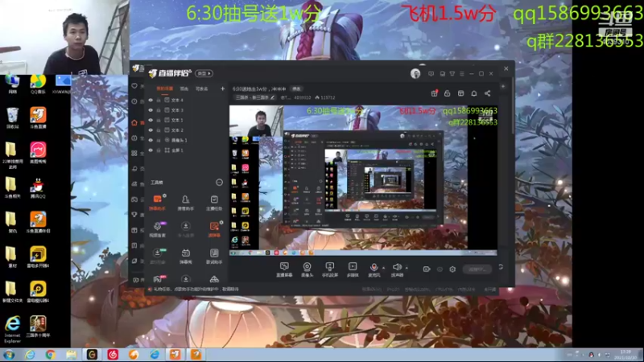The width and height of the screenshot is (644, 362).
Task: Click the record video icon
Action: tap(427, 269)
